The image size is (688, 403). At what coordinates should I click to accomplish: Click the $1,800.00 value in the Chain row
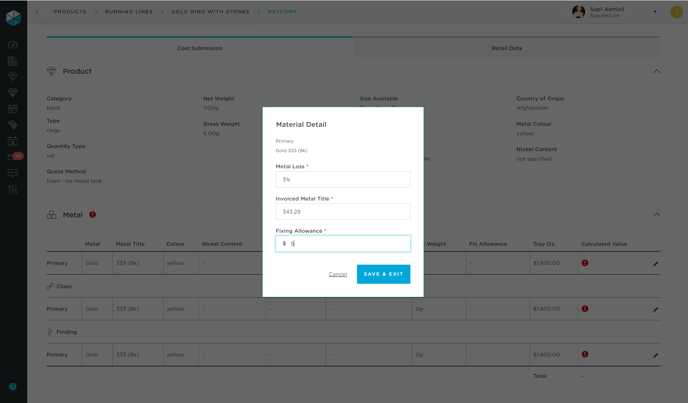(547, 309)
